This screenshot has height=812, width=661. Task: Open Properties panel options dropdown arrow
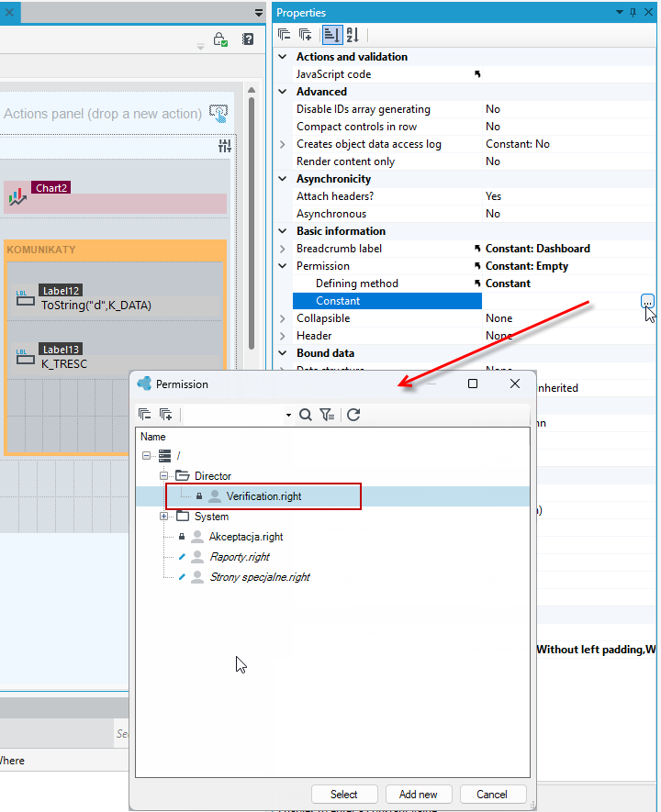[x=620, y=12]
